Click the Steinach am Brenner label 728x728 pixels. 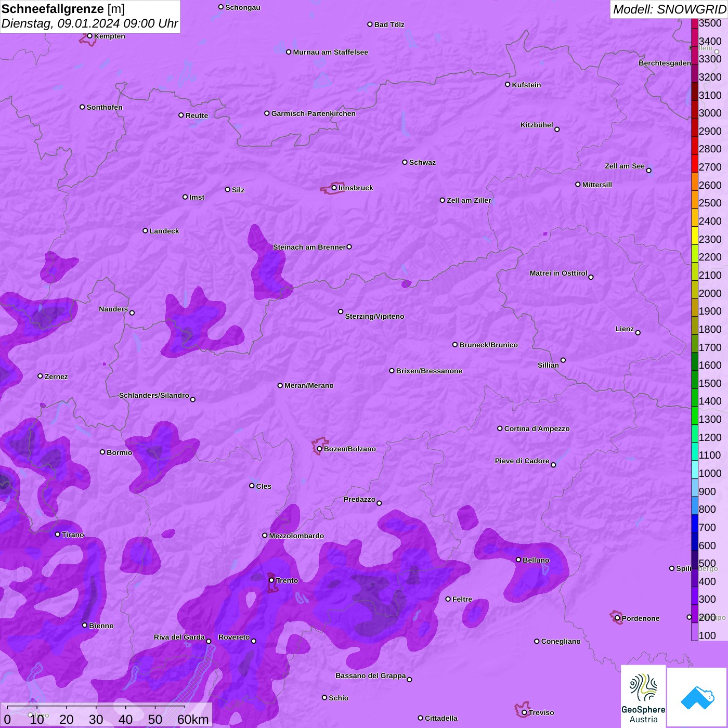pos(309,247)
